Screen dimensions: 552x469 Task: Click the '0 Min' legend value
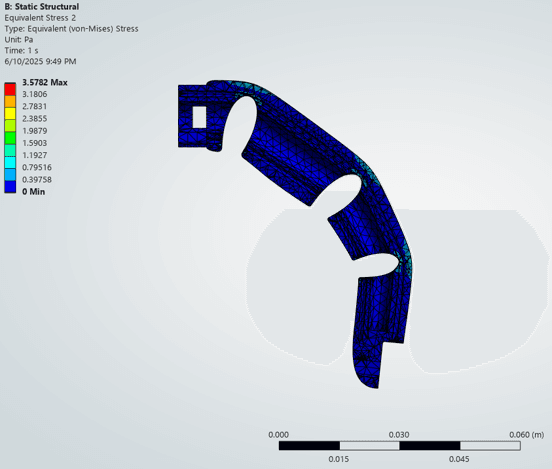tap(33, 192)
